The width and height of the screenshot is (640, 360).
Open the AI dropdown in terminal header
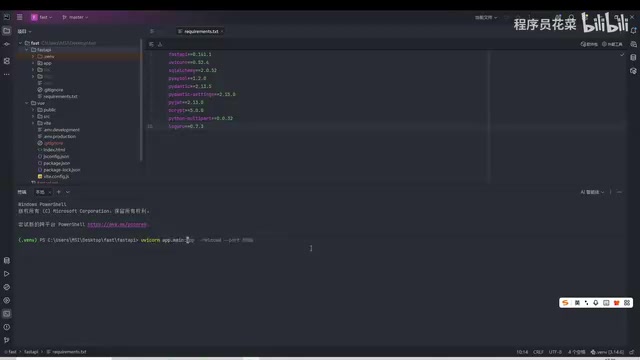[592, 192]
